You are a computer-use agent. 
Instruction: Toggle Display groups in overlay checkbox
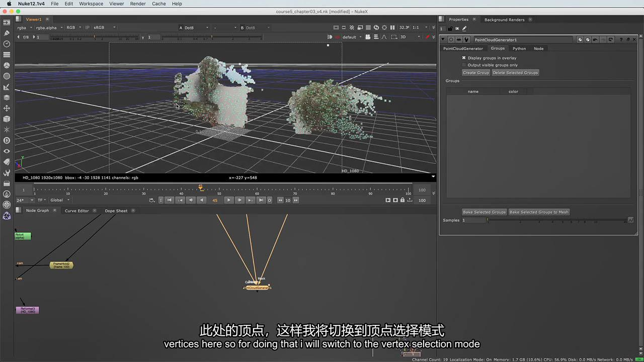(x=464, y=58)
